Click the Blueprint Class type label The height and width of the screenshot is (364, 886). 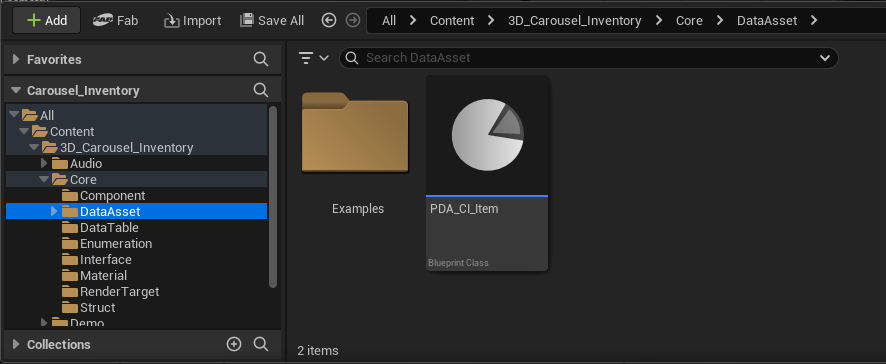[458, 263]
